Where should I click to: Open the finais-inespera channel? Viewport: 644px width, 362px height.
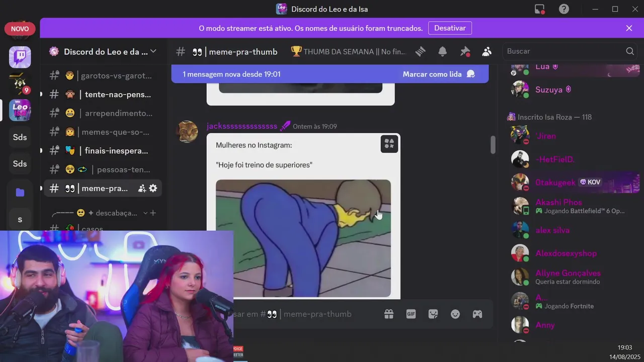103,151
